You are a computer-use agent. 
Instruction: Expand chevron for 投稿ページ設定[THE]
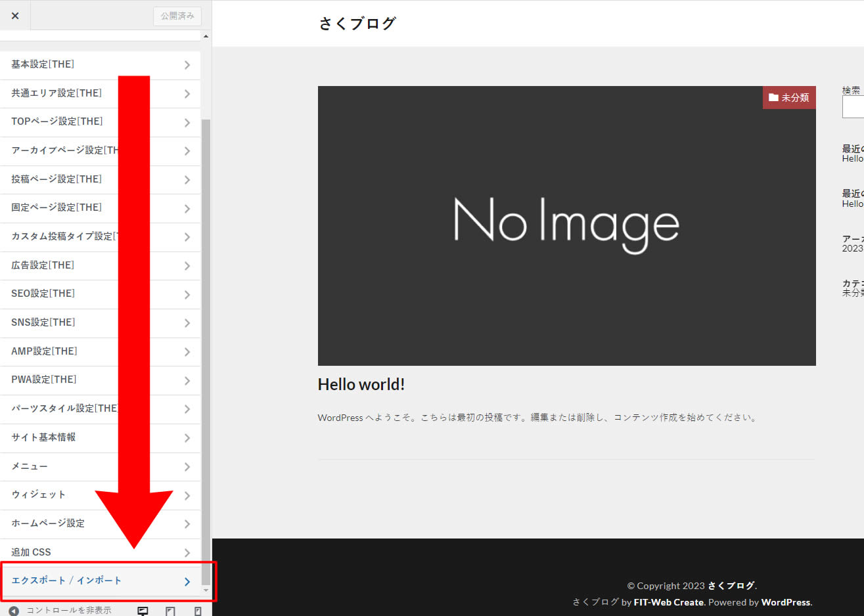coord(187,180)
